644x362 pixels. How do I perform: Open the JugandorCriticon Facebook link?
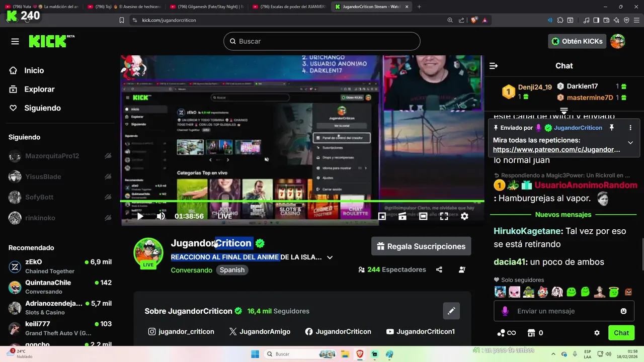pos(338,331)
